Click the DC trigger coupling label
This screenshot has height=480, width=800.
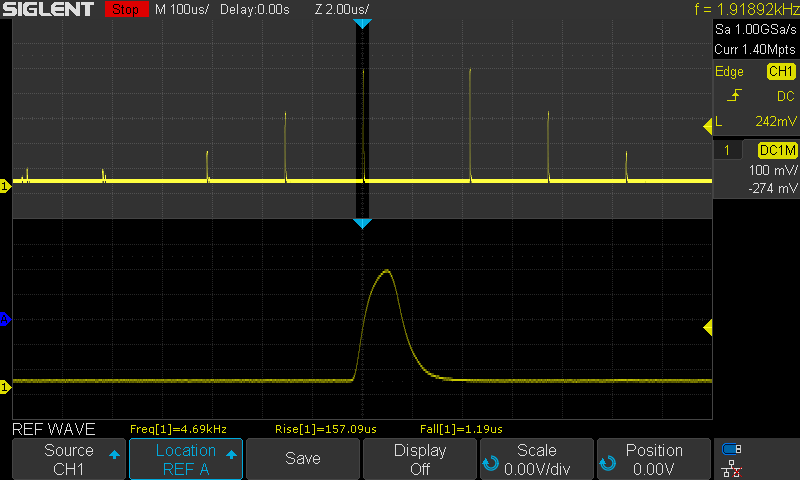785,96
